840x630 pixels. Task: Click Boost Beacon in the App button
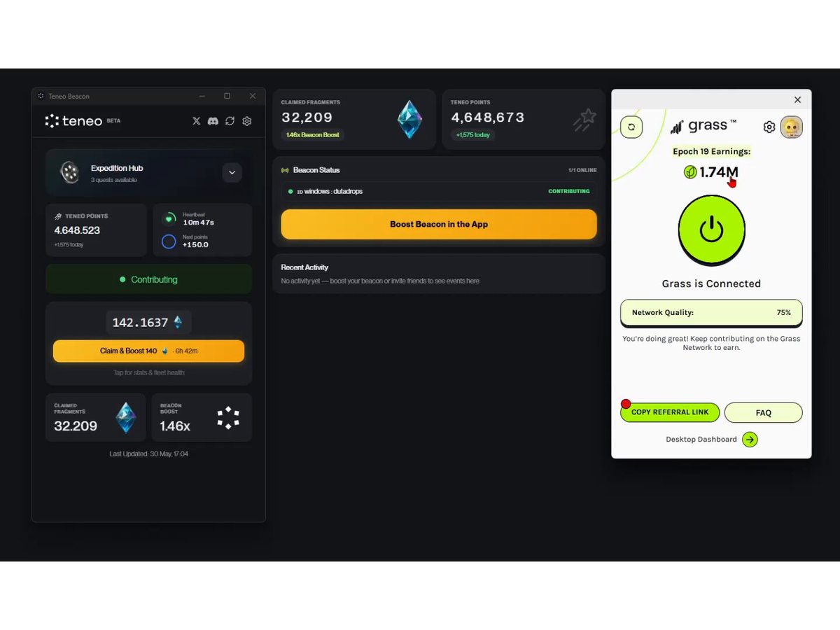439,224
